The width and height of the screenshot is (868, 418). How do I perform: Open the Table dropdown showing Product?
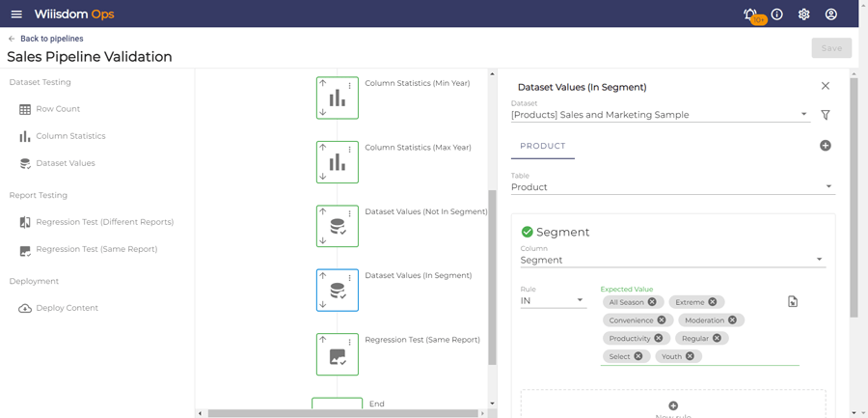click(672, 187)
